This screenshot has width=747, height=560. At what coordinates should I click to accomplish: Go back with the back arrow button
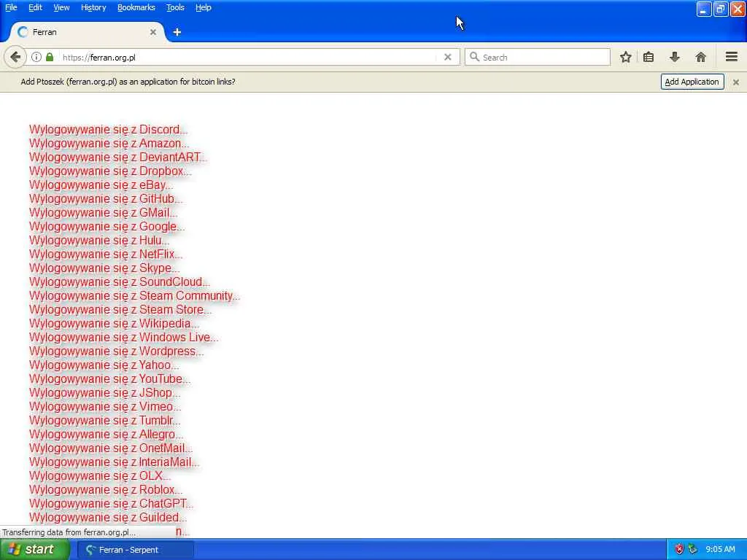coord(15,57)
